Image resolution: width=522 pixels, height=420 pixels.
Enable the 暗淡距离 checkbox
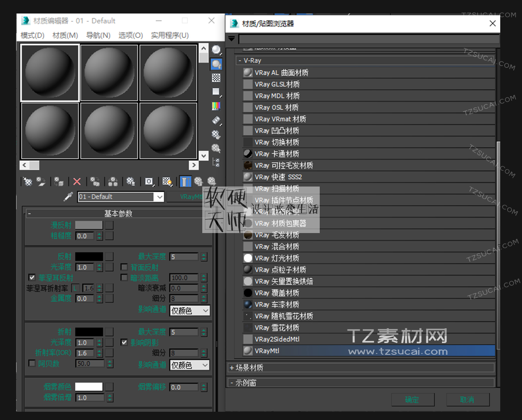click(124, 277)
